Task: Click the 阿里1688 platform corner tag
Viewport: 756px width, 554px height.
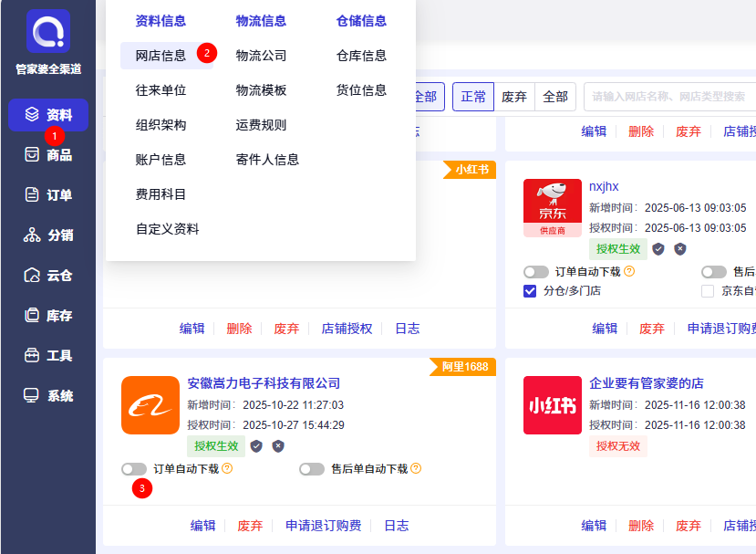Action: tap(463, 367)
